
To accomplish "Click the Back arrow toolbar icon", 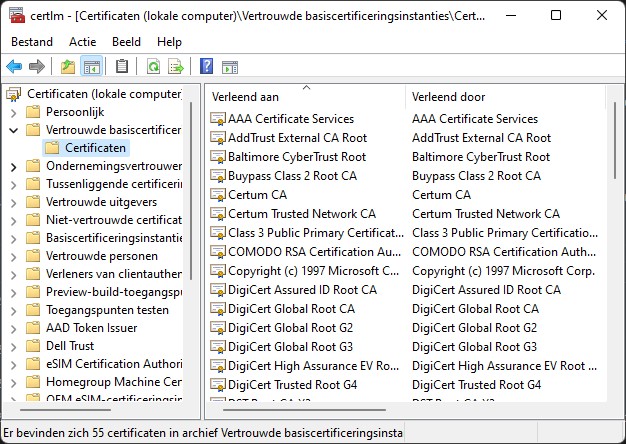I will [x=14, y=67].
